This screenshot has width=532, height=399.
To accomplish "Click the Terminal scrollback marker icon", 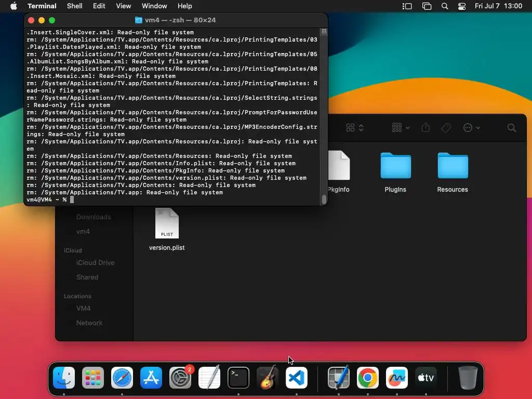I will (324, 32).
